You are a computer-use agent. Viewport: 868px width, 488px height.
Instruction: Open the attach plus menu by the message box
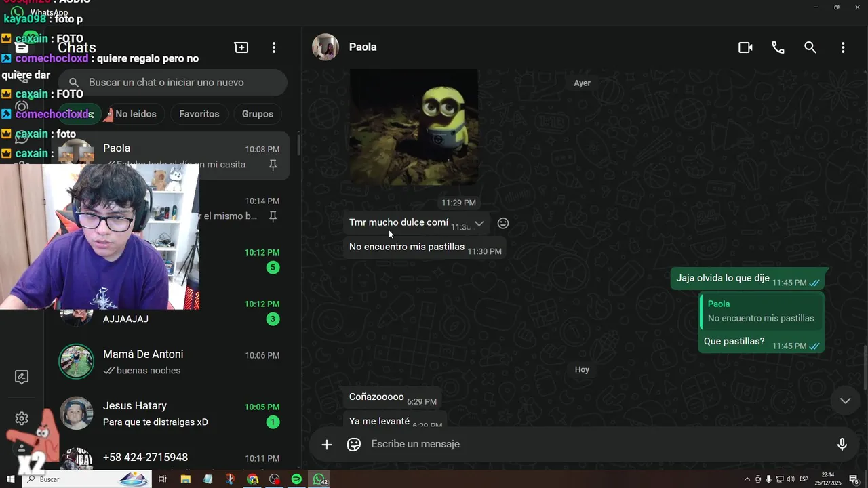click(327, 445)
